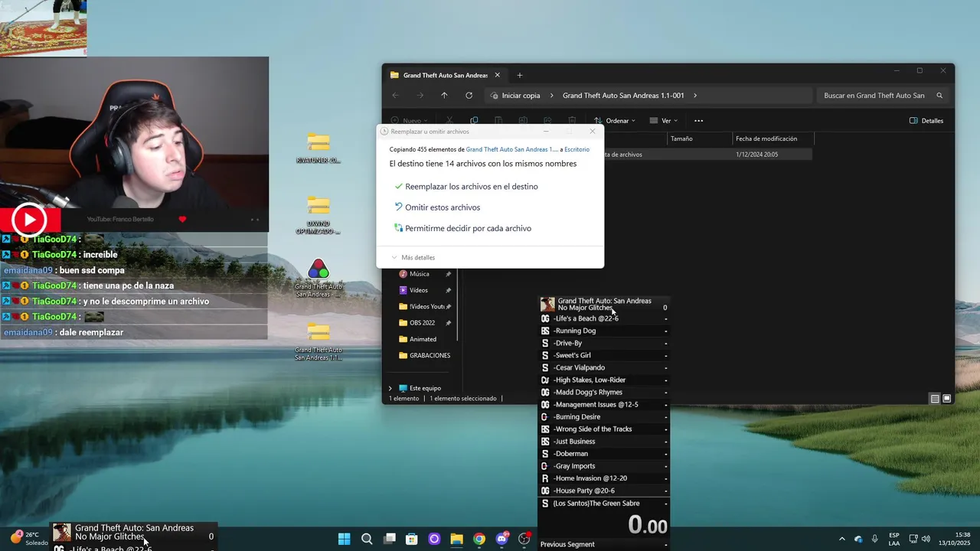Open the Windows Start menu

pyautogui.click(x=345, y=539)
